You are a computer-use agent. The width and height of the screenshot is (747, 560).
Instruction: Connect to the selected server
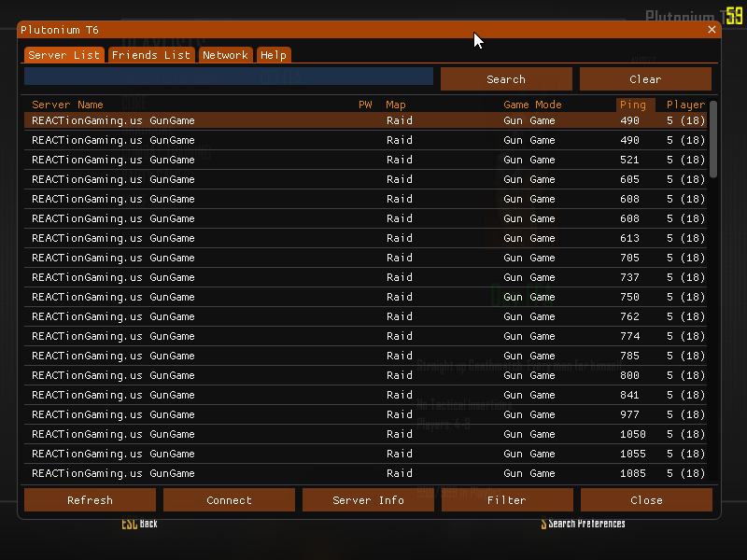coord(229,500)
